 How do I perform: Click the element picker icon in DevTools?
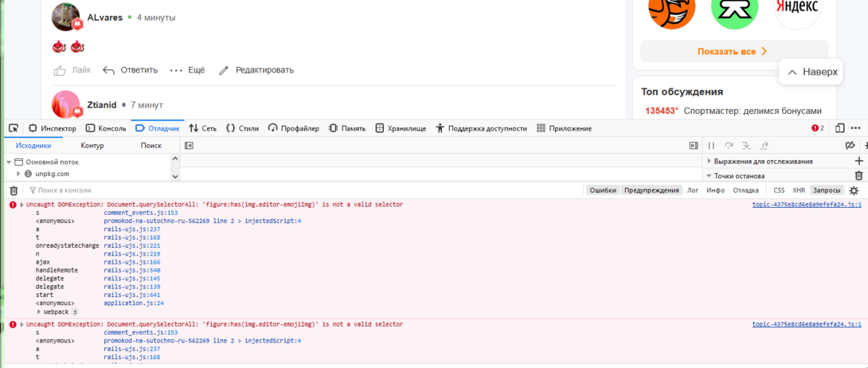click(14, 128)
